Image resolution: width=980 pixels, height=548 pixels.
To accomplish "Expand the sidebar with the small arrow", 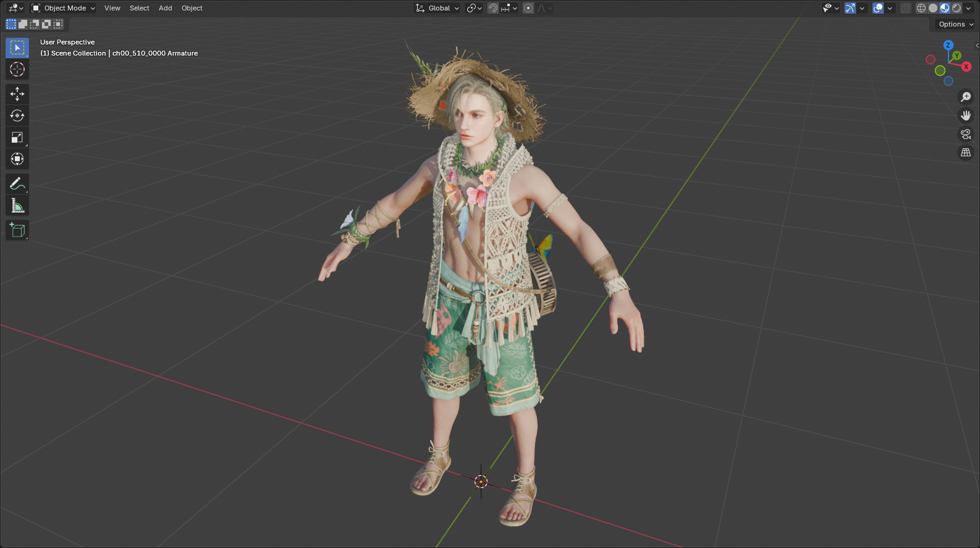I will [x=977, y=45].
